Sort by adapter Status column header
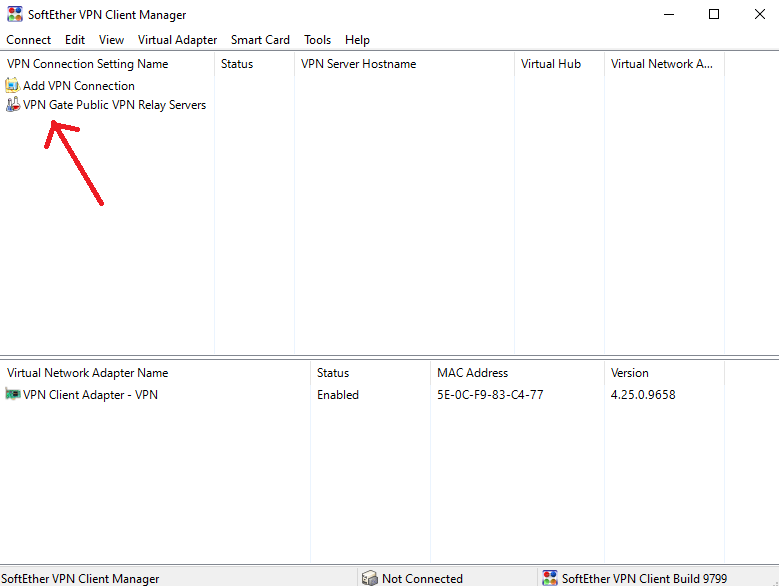 [x=371, y=372]
